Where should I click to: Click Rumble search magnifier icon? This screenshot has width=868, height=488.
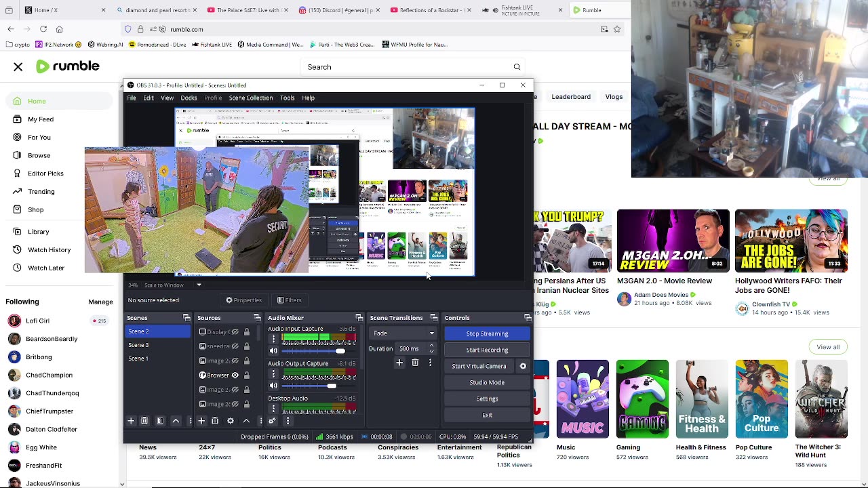point(517,67)
